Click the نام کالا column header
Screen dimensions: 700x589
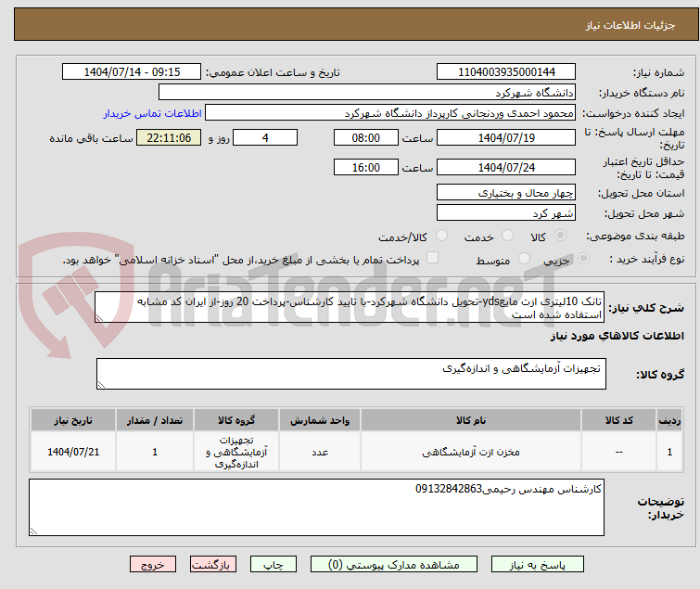471,420
